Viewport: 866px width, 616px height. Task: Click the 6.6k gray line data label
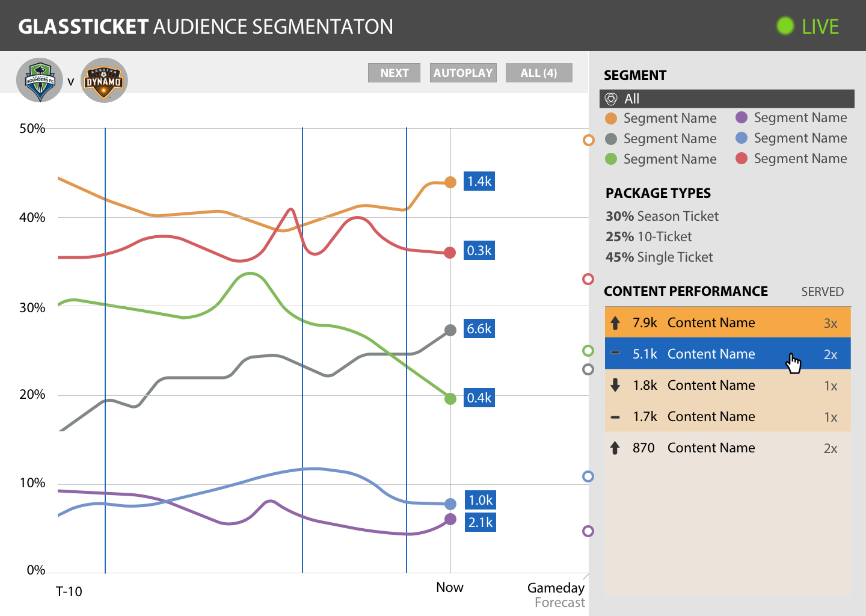479,329
